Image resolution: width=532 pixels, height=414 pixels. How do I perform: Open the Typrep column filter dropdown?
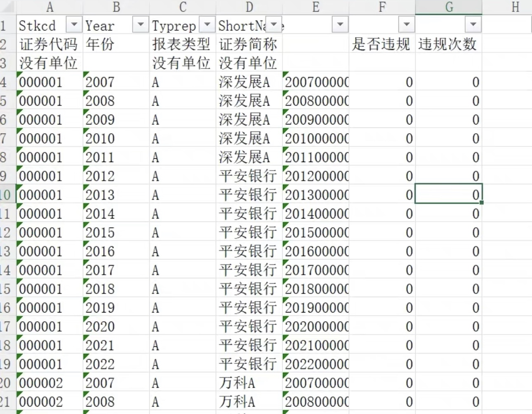207,25
